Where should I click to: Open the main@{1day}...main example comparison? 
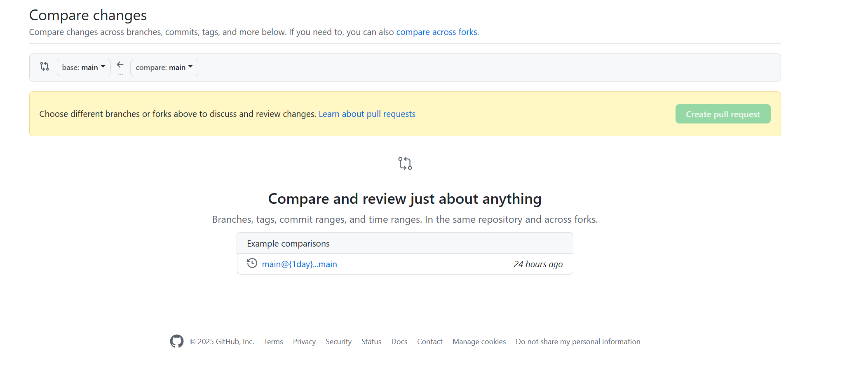pyautogui.click(x=299, y=264)
